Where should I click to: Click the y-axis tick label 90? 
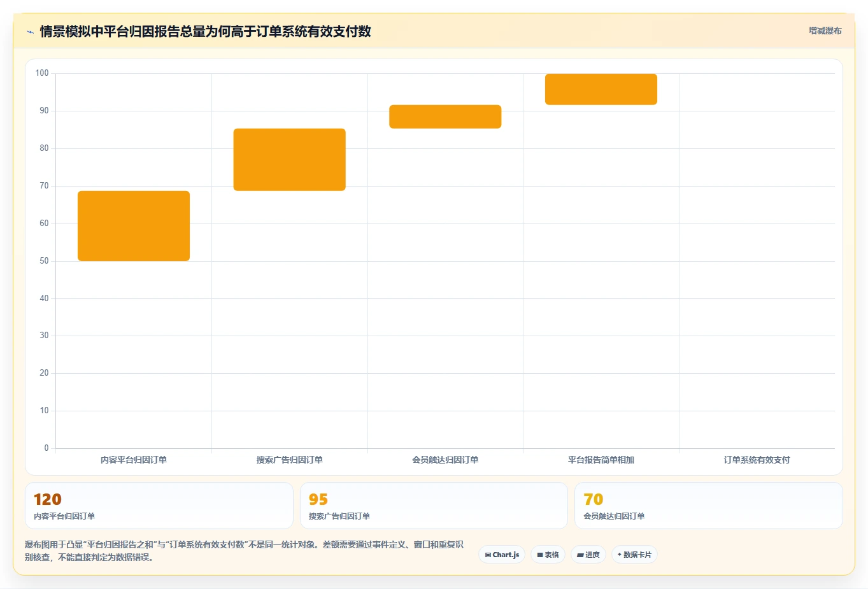(44, 111)
